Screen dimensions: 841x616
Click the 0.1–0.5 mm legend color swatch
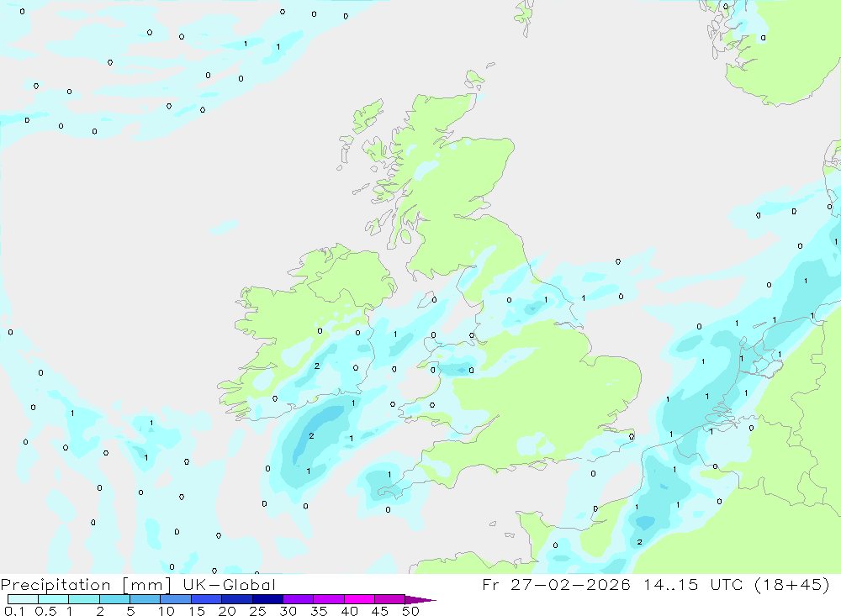23,599
